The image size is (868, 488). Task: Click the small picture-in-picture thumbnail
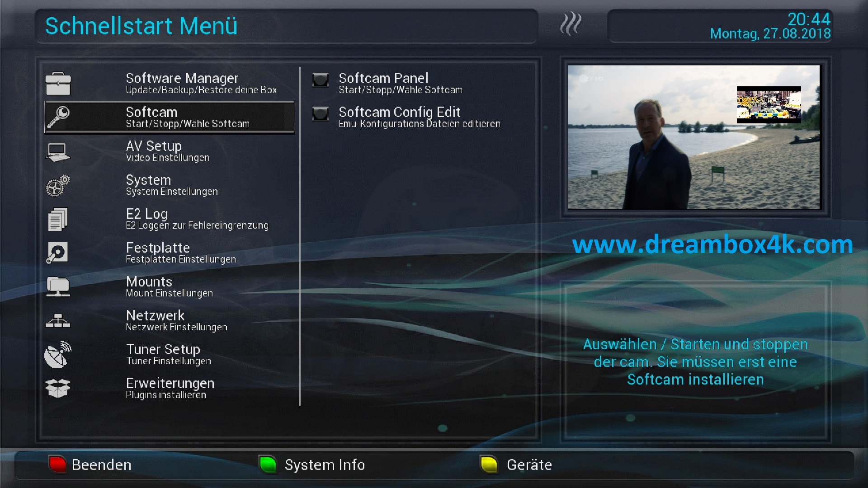tap(769, 105)
